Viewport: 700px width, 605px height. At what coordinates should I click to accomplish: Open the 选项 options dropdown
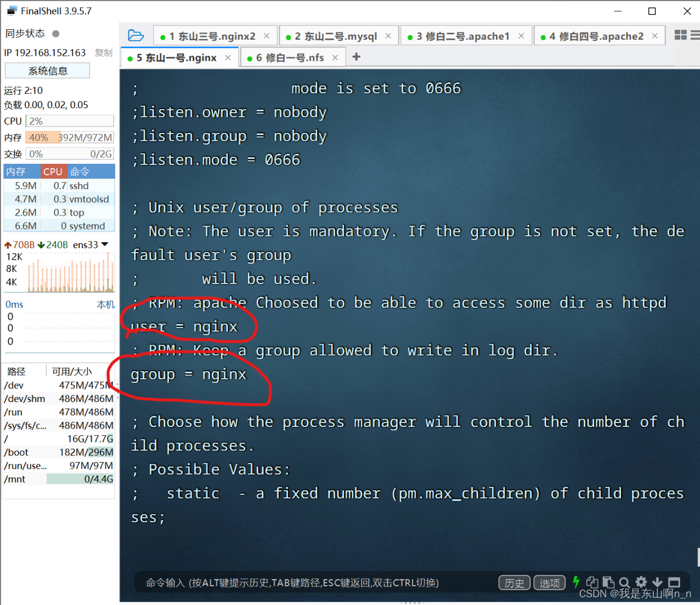[549, 582]
